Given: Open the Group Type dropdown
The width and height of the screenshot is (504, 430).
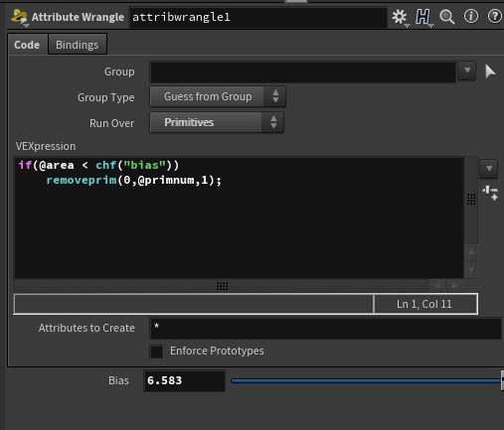Looking at the screenshot, I should click(218, 96).
